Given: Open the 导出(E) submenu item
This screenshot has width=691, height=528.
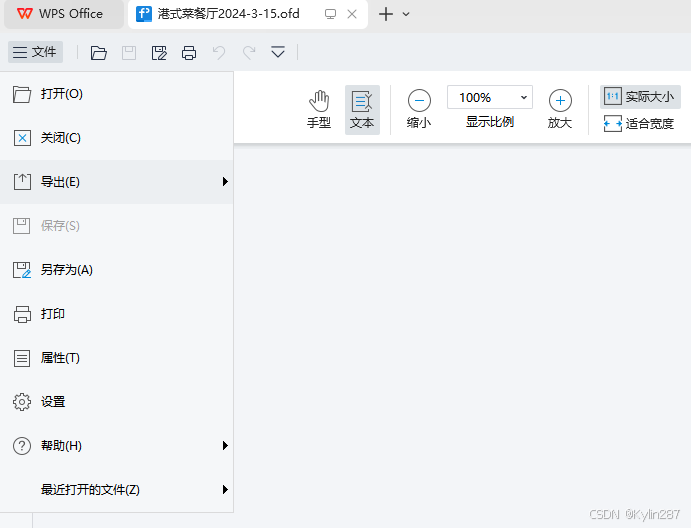Looking at the screenshot, I should pos(117,182).
